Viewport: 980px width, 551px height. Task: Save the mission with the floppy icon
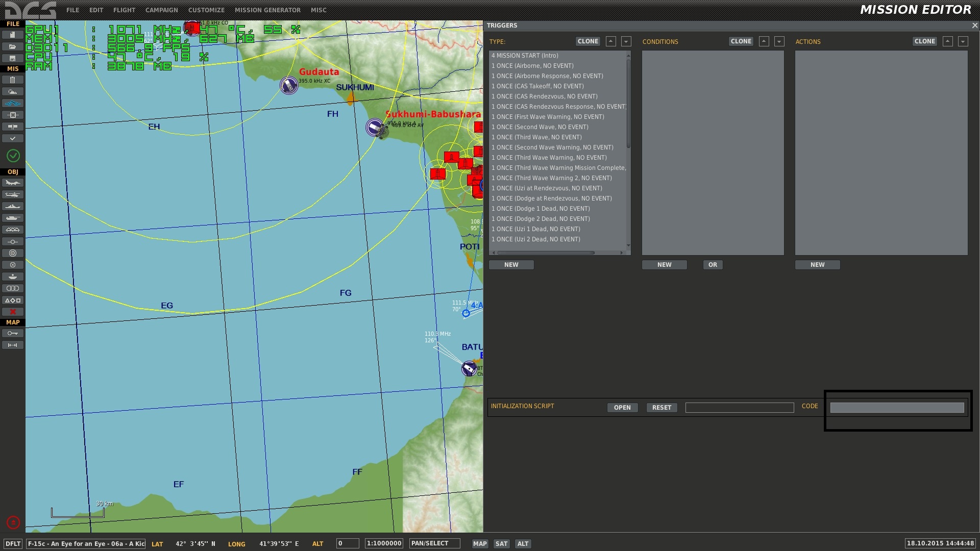[13, 58]
